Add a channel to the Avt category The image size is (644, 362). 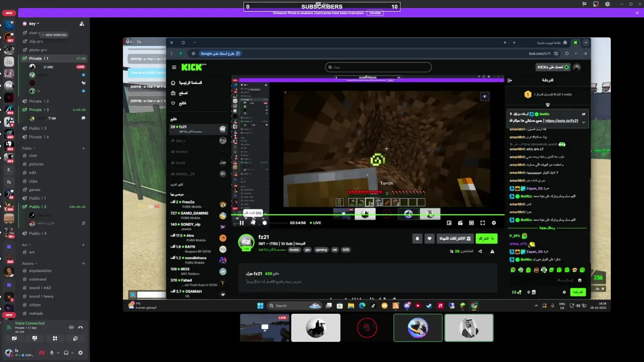click(84, 245)
